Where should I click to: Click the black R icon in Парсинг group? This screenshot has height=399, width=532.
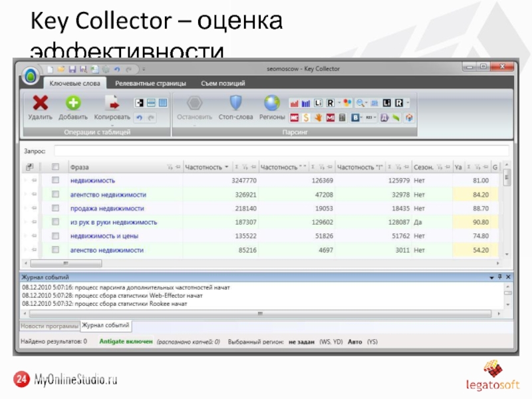(x=399, y=103)
